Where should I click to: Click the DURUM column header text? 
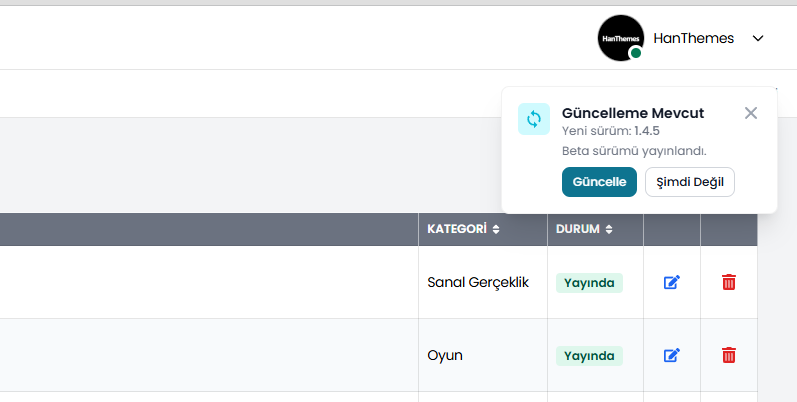(x=577, y=229)
